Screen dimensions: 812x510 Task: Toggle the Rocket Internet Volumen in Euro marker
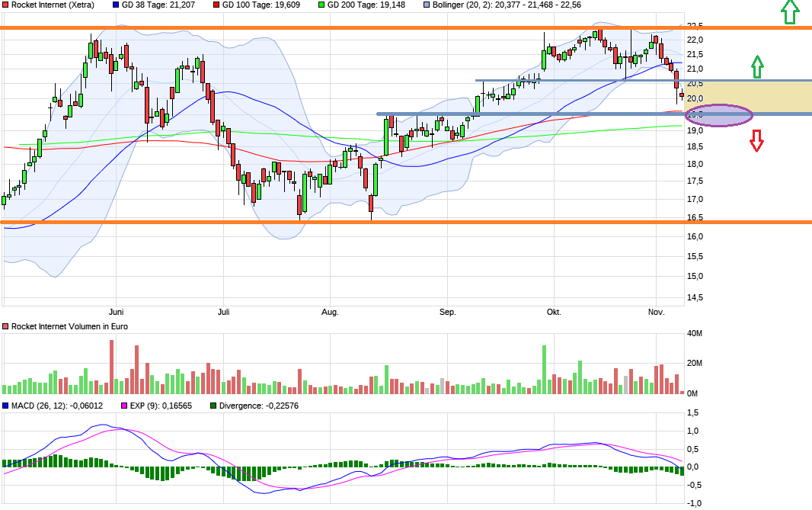[x=6, y=326]
